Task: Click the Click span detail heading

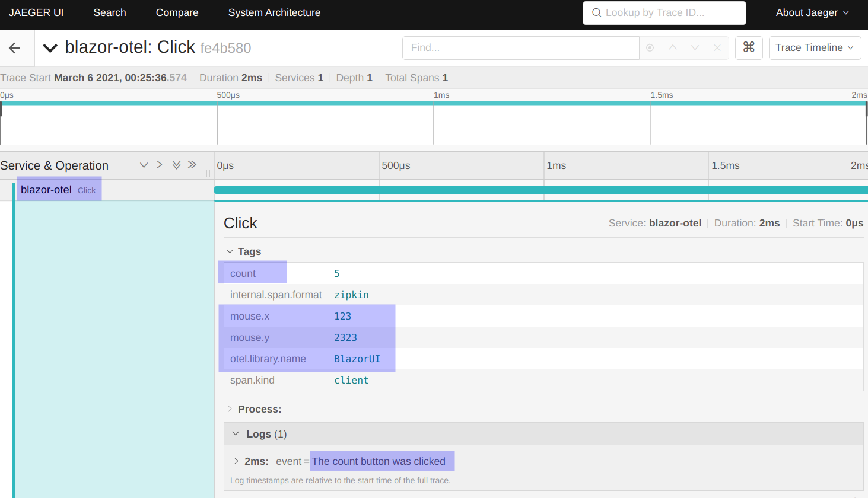Action: (240, 223)
